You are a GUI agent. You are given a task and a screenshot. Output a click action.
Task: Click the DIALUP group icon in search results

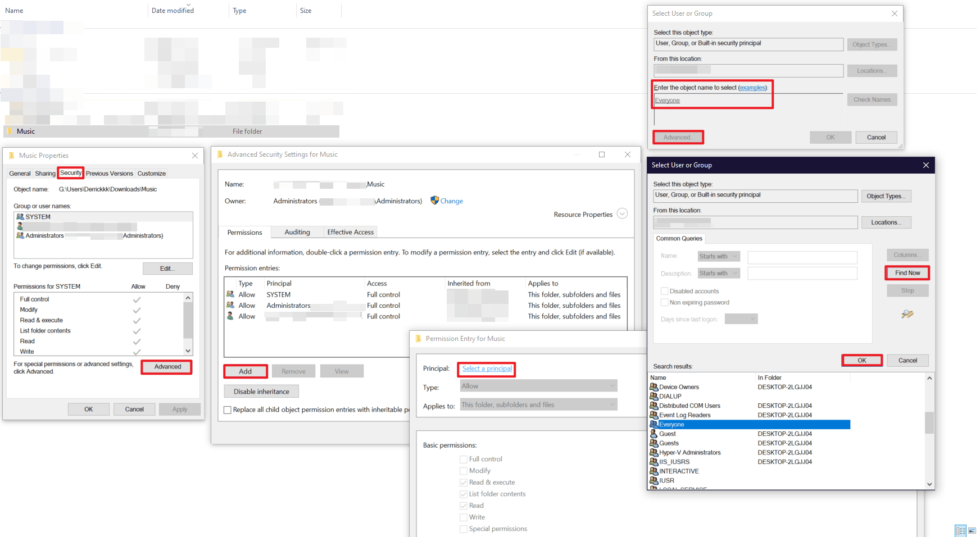(x=654, y=396)
